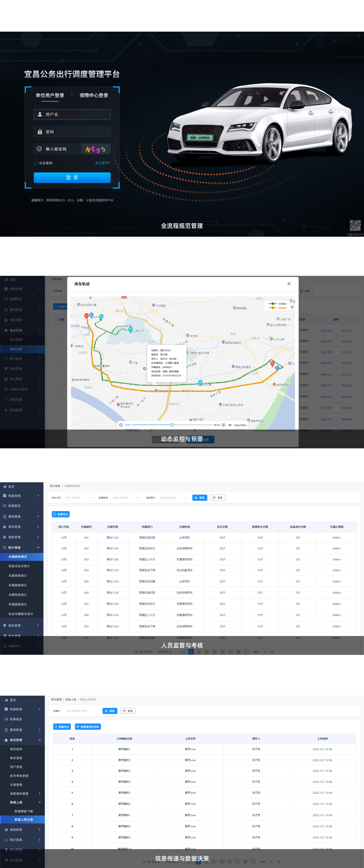The height and width of the screenshot is (868, 364).
Task: Click 档案管理 icon in trajectory screen sidebar
Action: (x=6, y=289)
